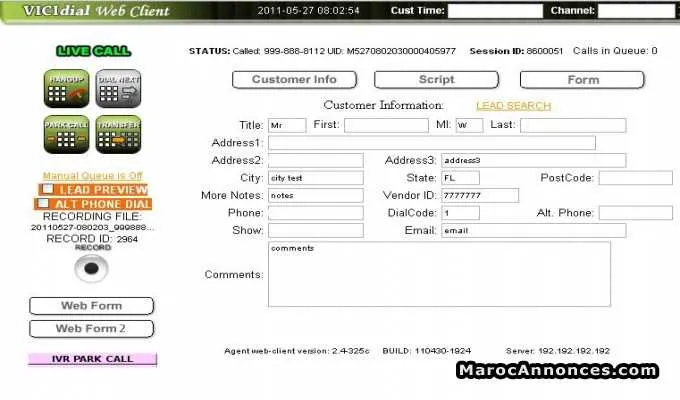Click the More Notes input field

pyautogui.click(x=316, y=195)
